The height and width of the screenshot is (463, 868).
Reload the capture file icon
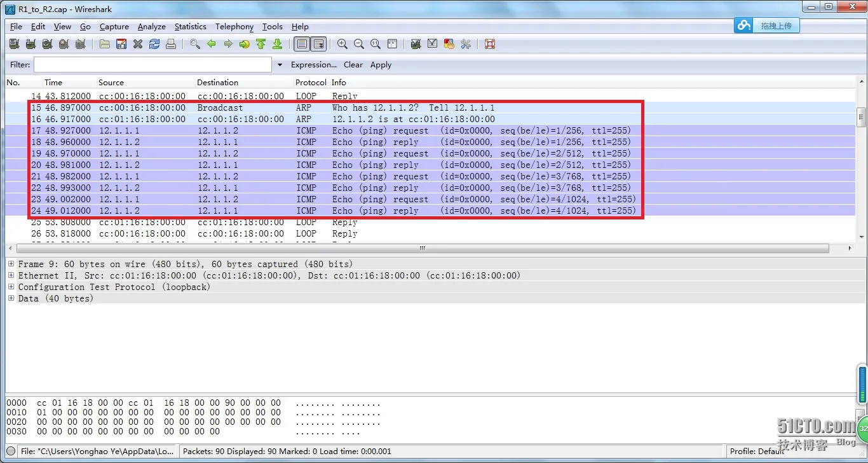pos(154,44)
